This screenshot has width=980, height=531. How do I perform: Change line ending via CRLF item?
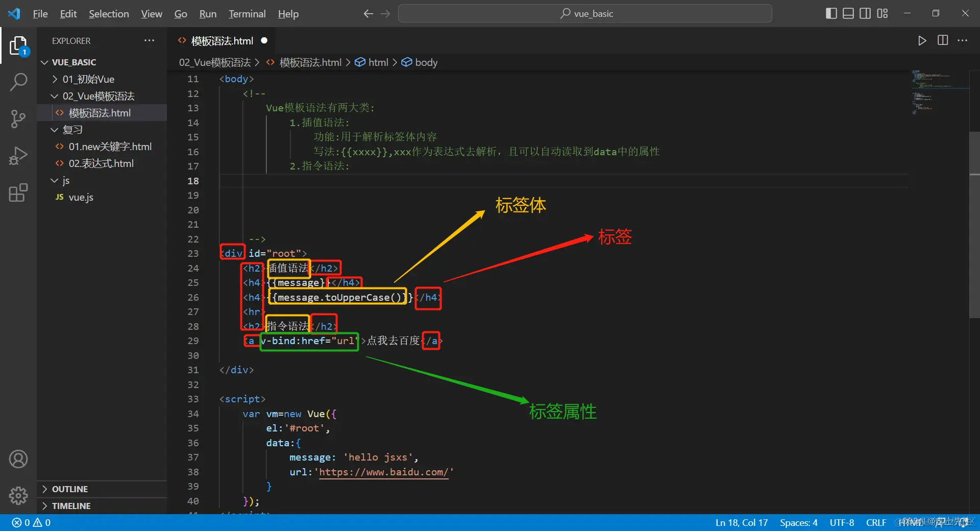pos(876,522)
